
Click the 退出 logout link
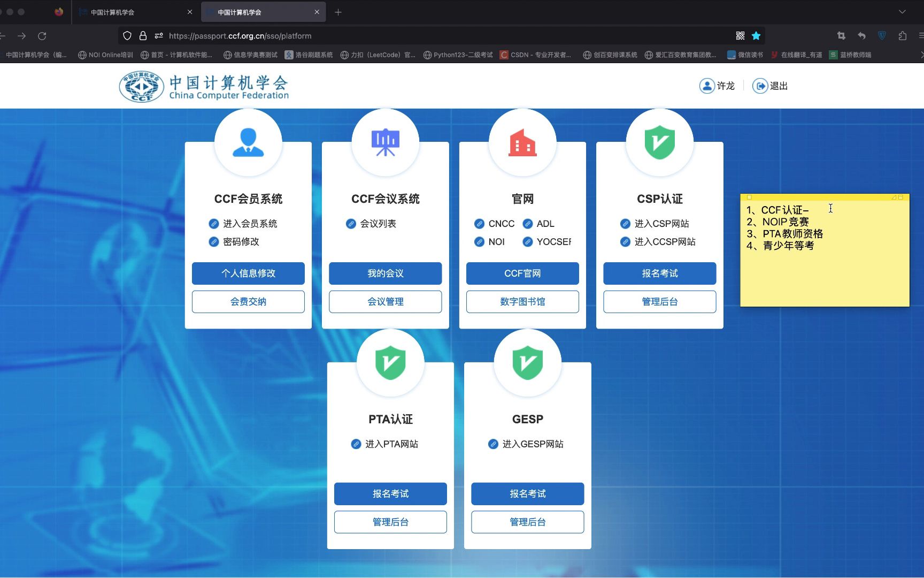tap(779, 86)
